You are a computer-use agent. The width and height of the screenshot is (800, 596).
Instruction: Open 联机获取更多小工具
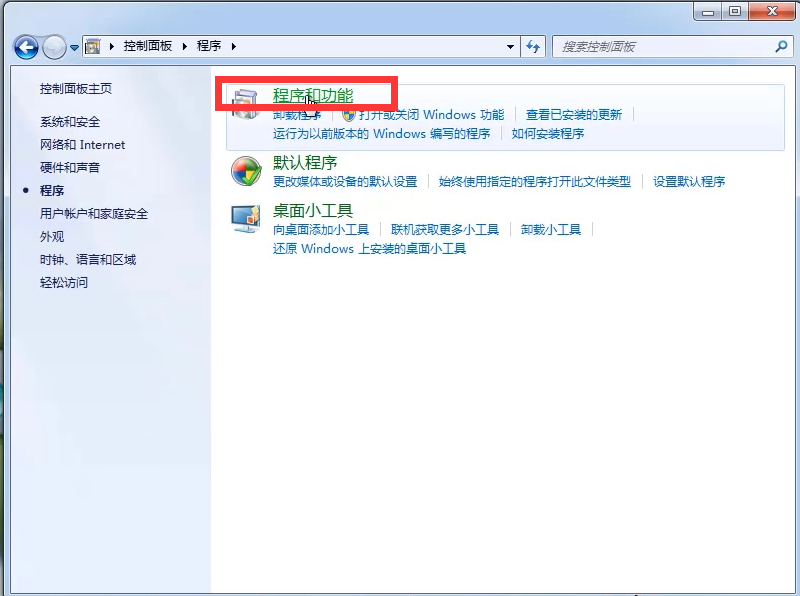pos(445,230)
